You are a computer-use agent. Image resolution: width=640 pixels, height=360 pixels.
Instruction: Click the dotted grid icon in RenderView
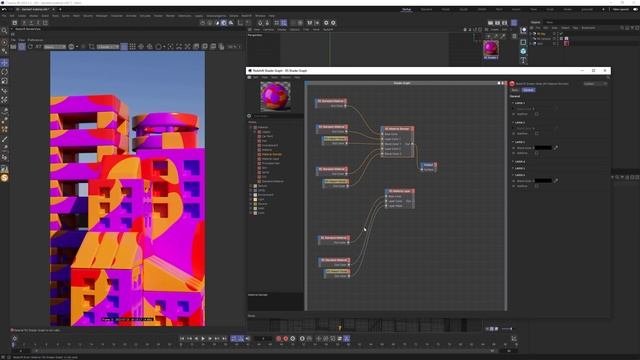point(133,47)
